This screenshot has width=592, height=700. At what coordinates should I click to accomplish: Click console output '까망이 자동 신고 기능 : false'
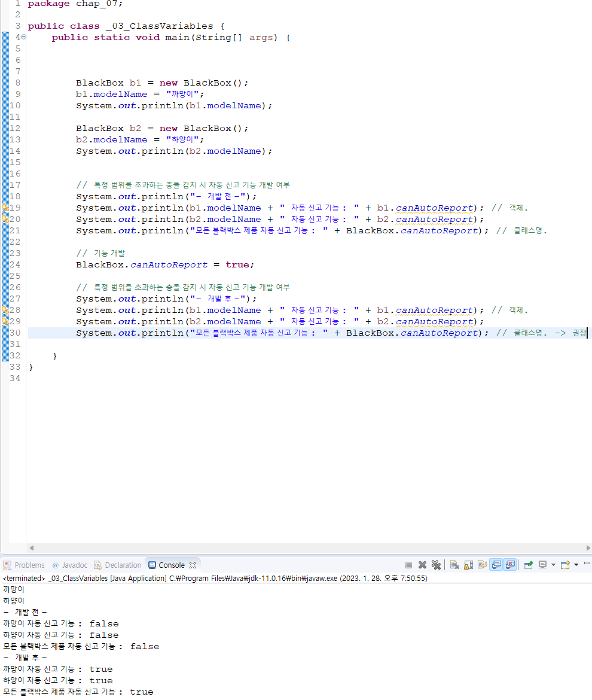60,623
